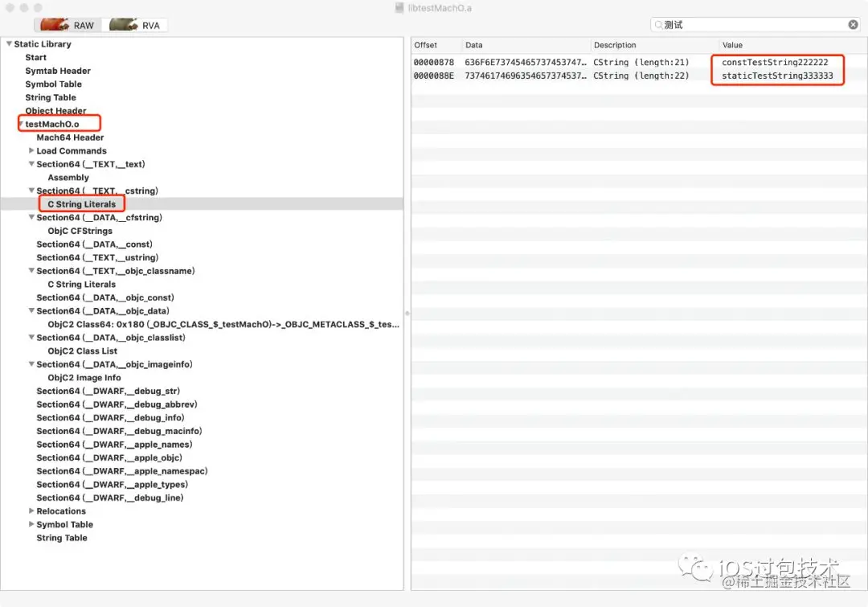Select ObjC2 Image Info item
The width and height of the screenshot is (868, 607).
(x=84, y=378)
